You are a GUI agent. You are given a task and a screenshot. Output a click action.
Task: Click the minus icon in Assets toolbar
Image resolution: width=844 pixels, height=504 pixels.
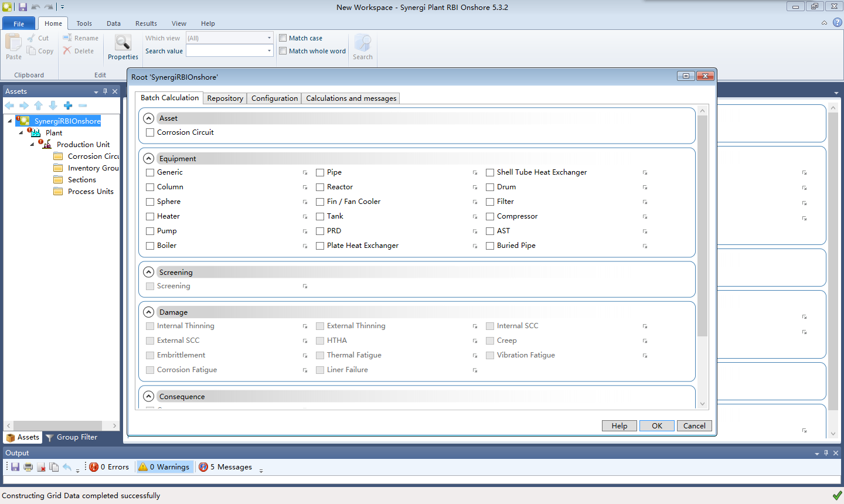coord(83,105)
